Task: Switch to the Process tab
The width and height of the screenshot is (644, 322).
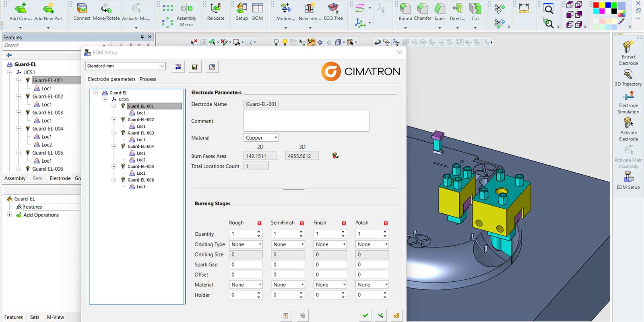Action: click(x=148, y=79)
